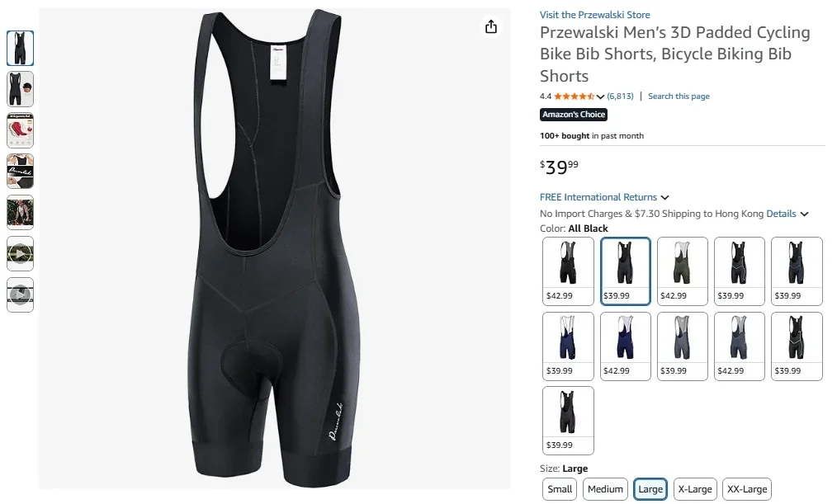Image resolution: width=837 pixels, height=504 pixels.
Task: Choose the XX-Large size option
Action: [746, 488]
